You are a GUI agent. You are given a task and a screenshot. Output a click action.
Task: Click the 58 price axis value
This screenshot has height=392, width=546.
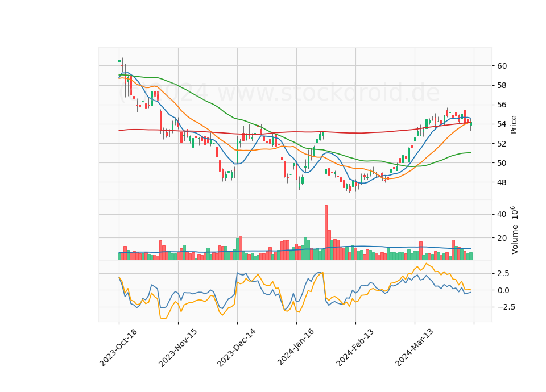point(502,85)
